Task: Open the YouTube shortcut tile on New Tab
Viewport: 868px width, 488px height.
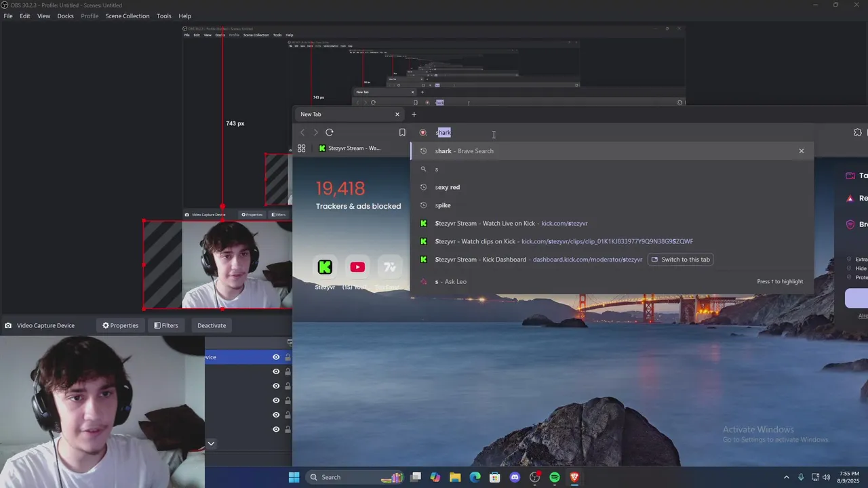Action: (357, 267)
